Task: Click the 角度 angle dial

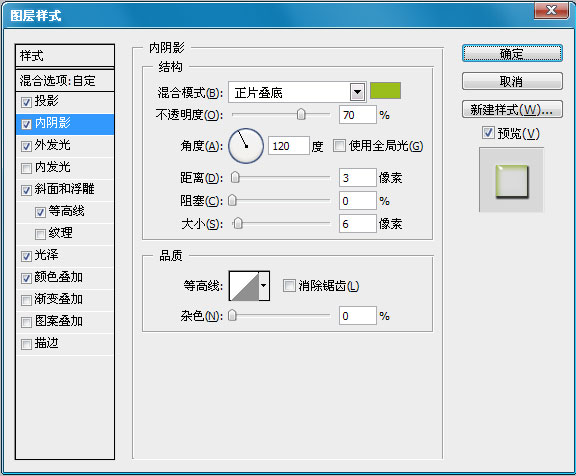Action: (246, 146)
